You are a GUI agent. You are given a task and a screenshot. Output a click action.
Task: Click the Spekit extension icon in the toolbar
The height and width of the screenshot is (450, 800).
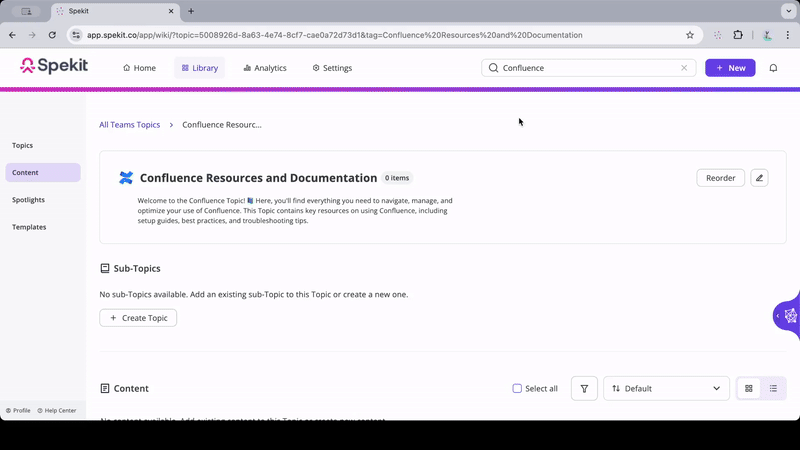[717, 35]
